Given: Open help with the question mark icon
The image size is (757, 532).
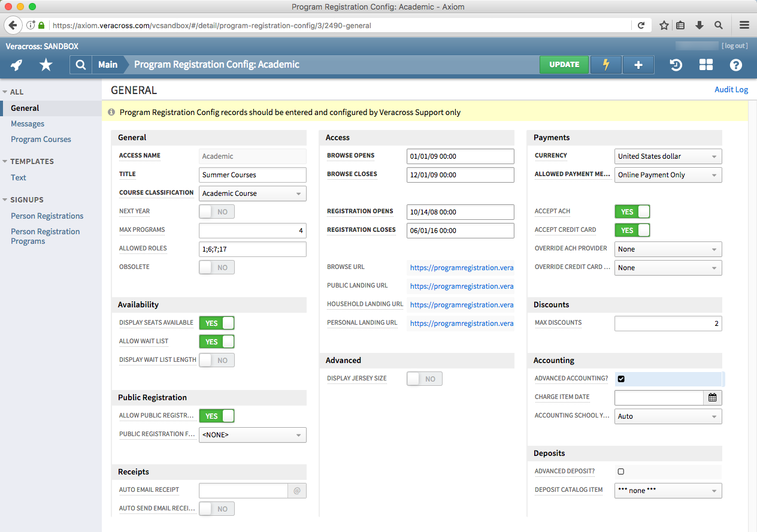Looking at the screenshot, I should [x=735, y=65].
